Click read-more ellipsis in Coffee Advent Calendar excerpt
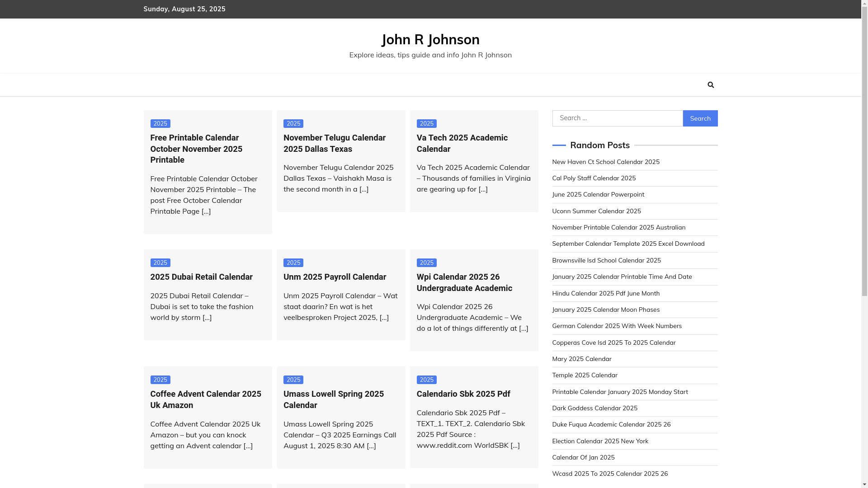Image resolution: width=868 pixels, height=488 pixels. point(248,446)
